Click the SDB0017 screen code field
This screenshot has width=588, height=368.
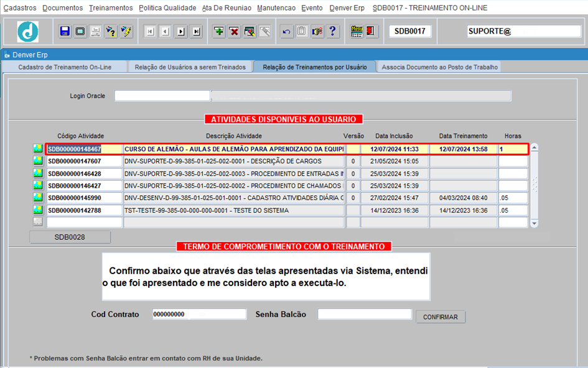click(x=410, y=31)
